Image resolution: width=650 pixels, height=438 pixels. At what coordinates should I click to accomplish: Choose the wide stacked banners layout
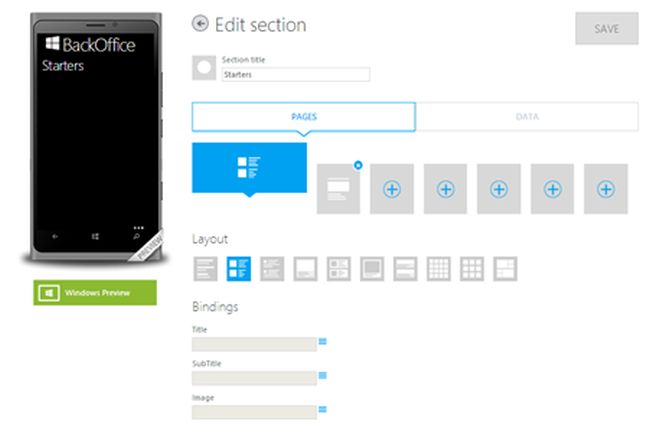pos(405,269)
